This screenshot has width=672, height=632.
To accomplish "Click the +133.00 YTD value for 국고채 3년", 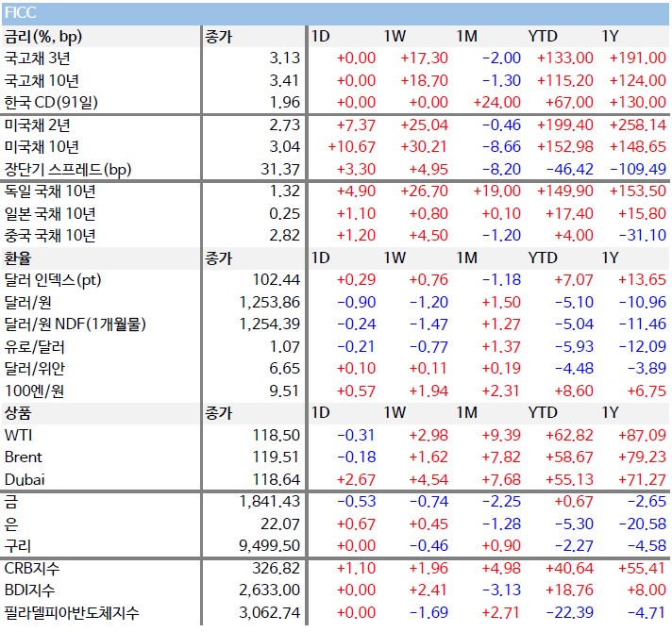I will pyautogui.click(x=565, y=58).
